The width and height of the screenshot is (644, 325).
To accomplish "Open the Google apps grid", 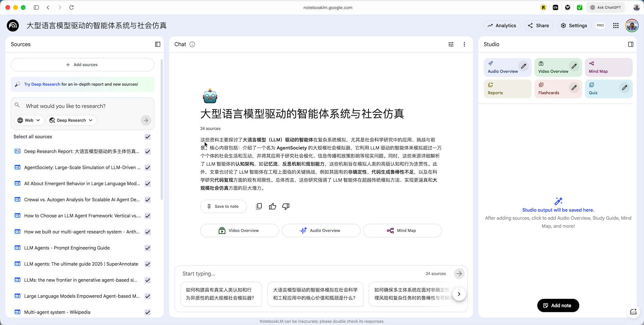I will pyautogui.click(x=616, y=25).
